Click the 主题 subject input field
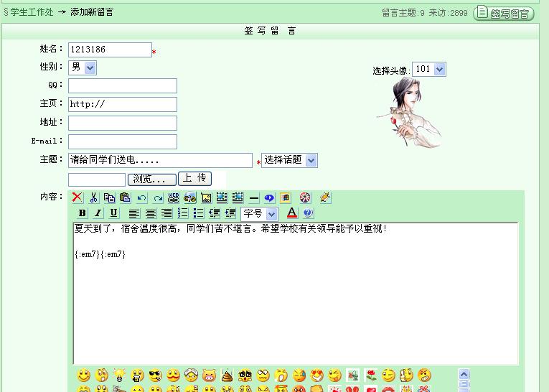The height and width of the screenshot is (392, 549). coord(160,160)
